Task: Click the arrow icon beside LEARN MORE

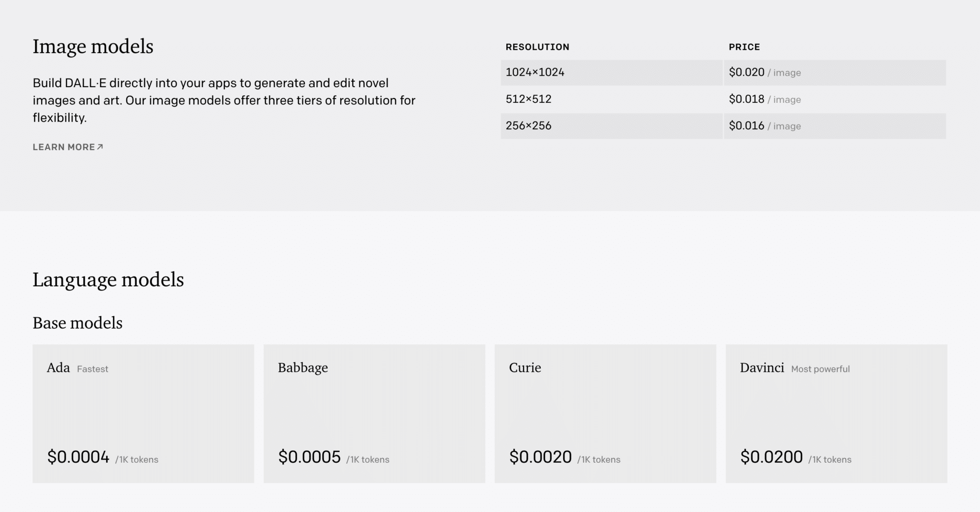Action: [100, 147]
